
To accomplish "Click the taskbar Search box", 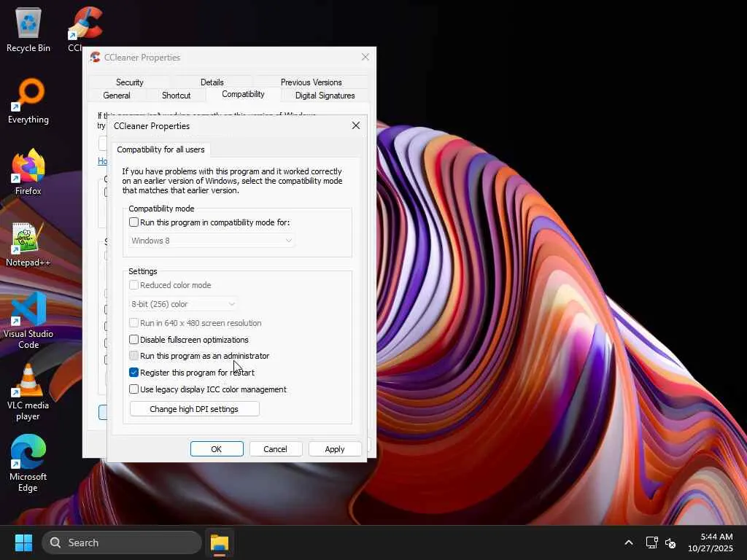I will pos(122,542).
